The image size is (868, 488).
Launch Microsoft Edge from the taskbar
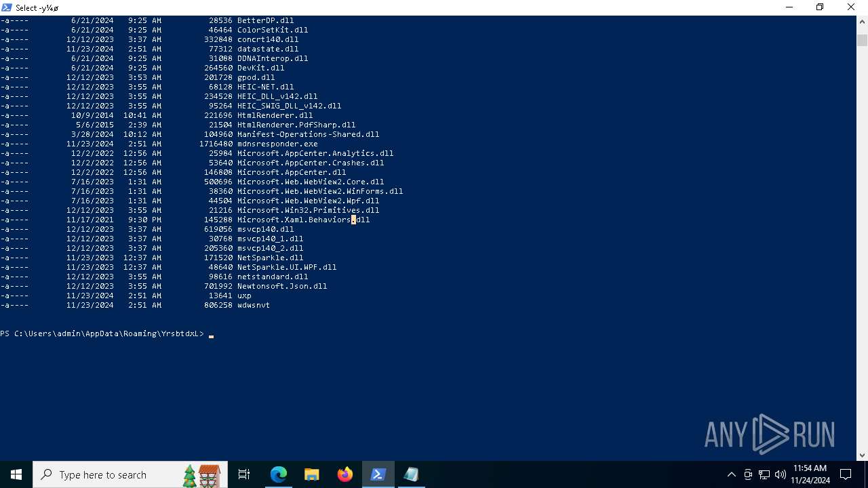pyautogui.click(x=279, y=474)
